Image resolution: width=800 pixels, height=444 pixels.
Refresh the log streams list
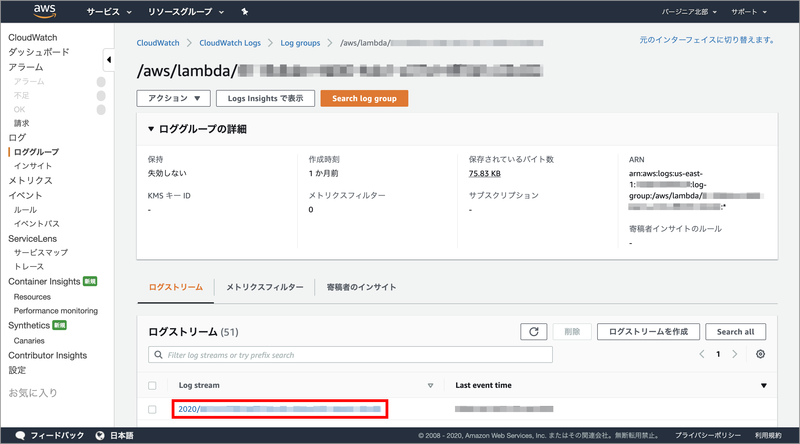[534, 332]
